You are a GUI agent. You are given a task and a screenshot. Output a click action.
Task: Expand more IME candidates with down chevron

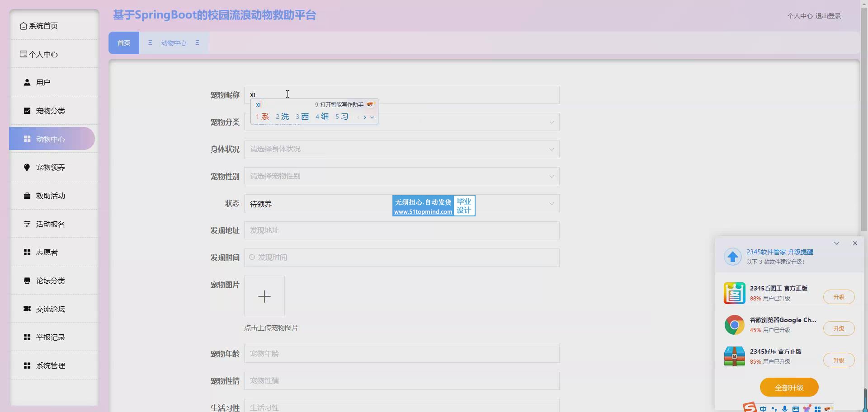pyautogui.click(x=372, y=117)
